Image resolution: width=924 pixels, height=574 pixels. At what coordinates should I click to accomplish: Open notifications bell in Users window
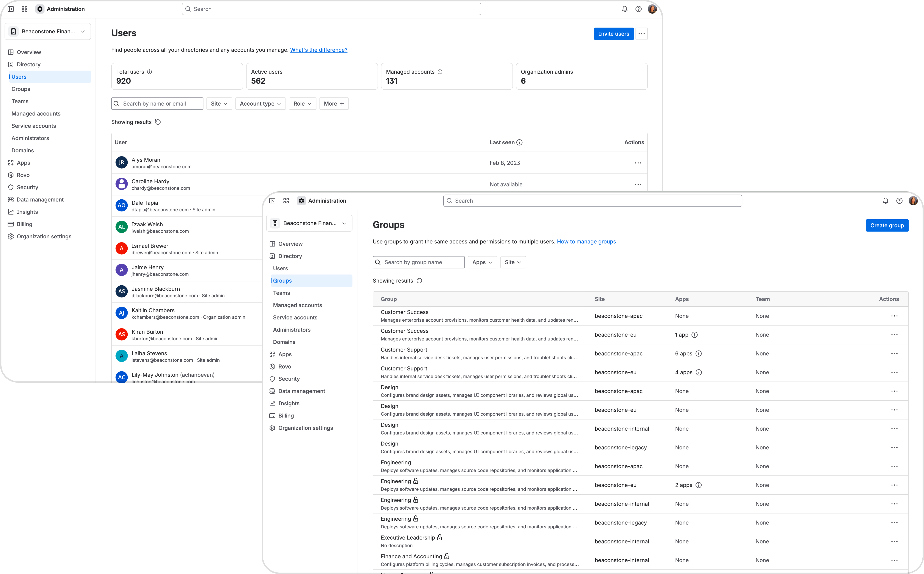point(625,9)
